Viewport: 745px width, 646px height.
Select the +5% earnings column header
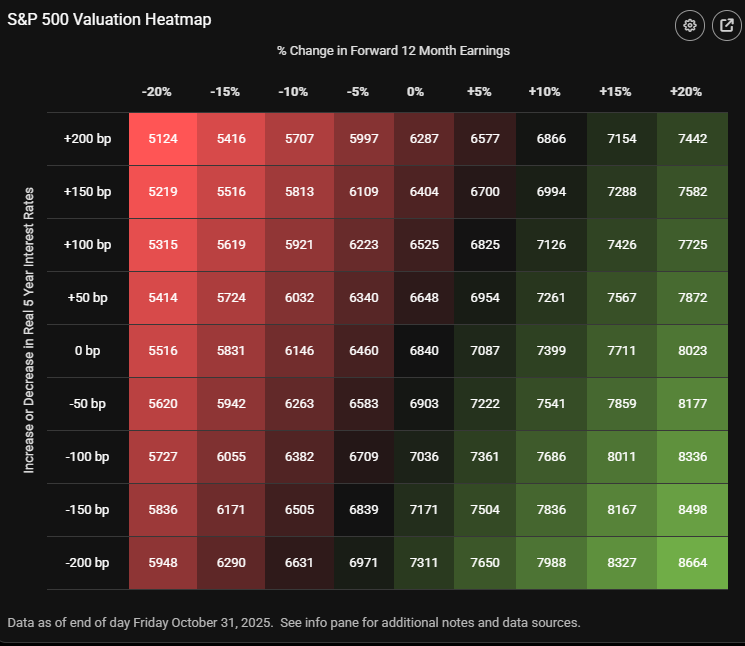click(x=479, y=92)
